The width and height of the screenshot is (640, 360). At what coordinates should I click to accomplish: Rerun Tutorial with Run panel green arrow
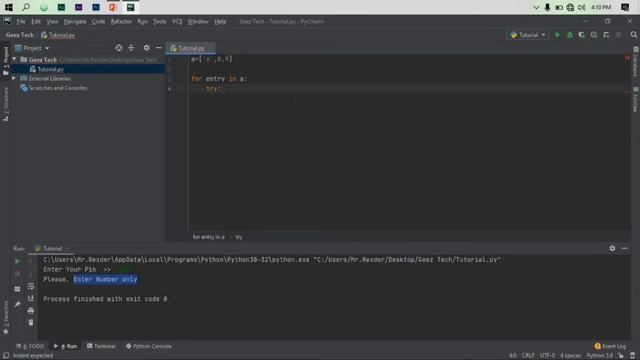(x=18, y=262)
